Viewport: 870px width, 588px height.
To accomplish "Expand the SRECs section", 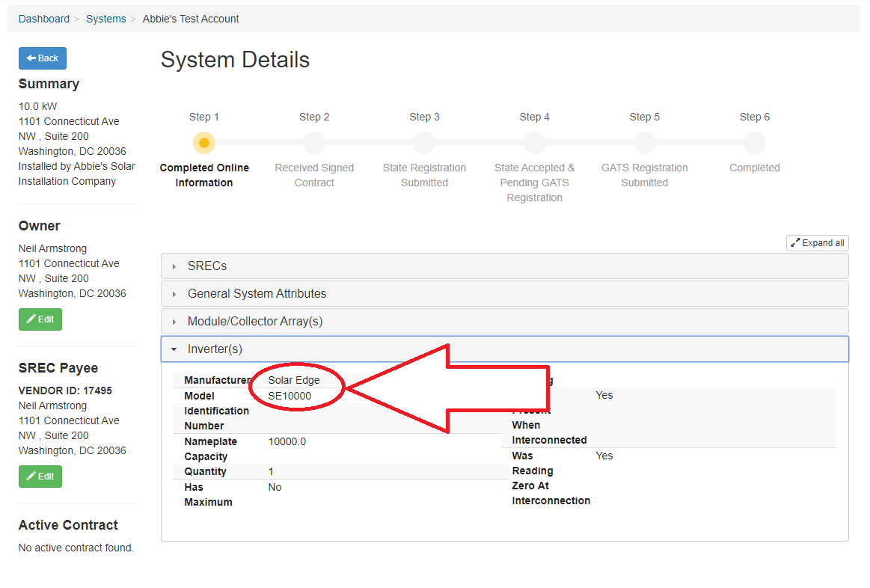I will click(x=207, y=266).
